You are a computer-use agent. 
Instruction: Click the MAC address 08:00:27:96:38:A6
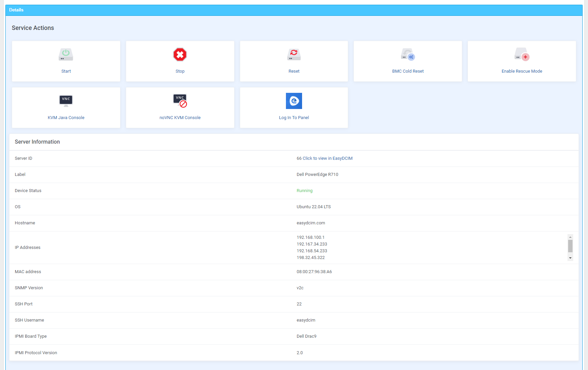click(314, 271)
